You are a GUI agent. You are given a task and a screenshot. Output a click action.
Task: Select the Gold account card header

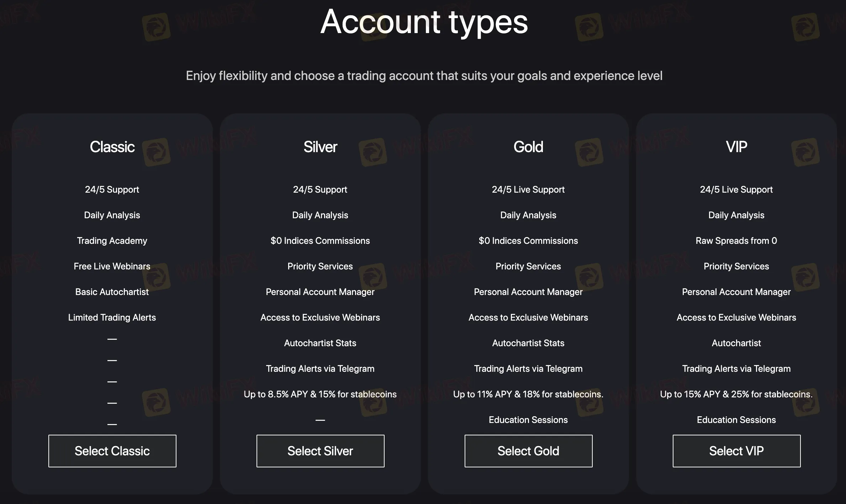coord(528,147)
